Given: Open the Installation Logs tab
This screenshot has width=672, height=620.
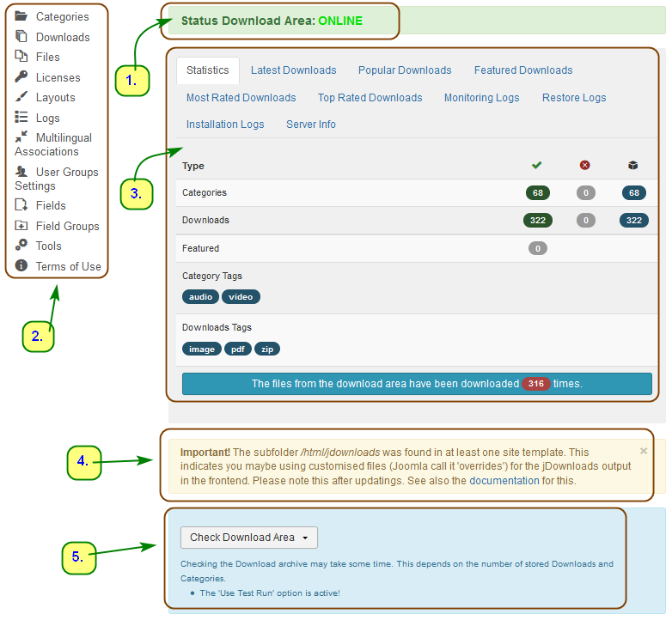Looking at the screenshot, I should click(x=225, y=125).
